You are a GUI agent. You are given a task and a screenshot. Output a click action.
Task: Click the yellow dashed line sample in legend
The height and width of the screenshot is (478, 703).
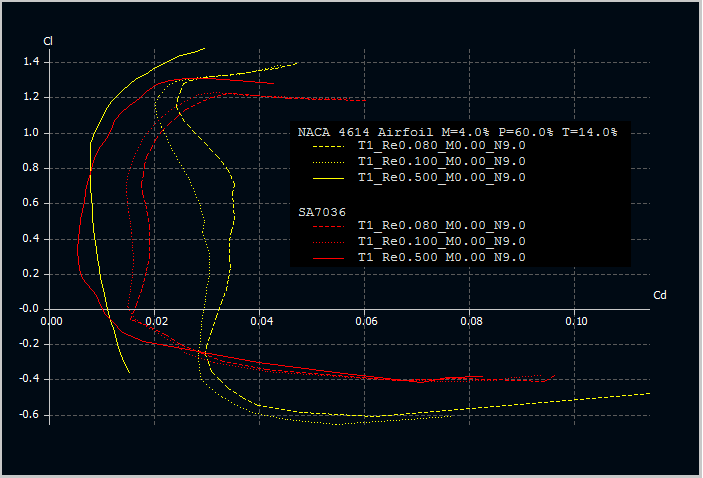329,147
